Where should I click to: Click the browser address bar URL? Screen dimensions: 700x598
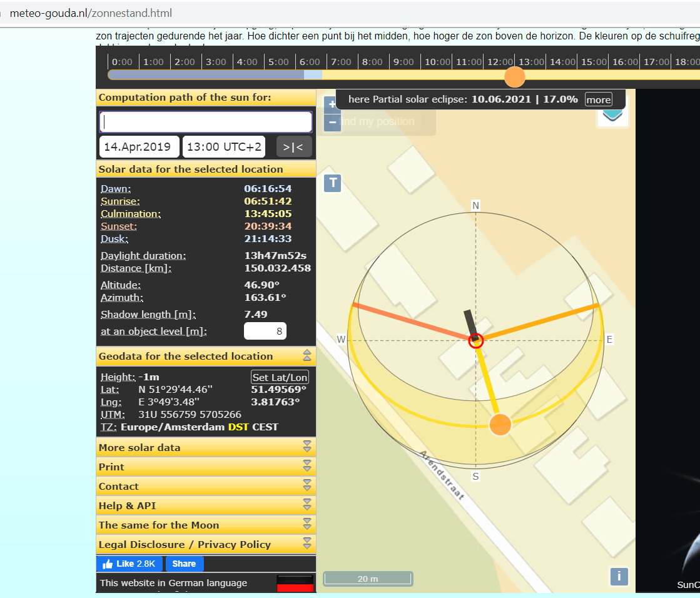pyautogui.click(x=91, y=13)
